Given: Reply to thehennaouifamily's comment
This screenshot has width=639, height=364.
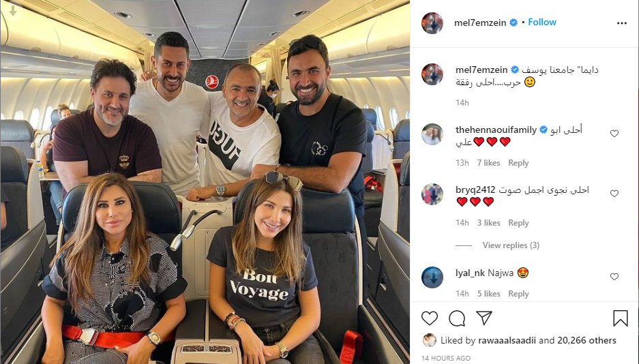Looking at the screenshot, I should pyautogui.click(x=518, y=163).
